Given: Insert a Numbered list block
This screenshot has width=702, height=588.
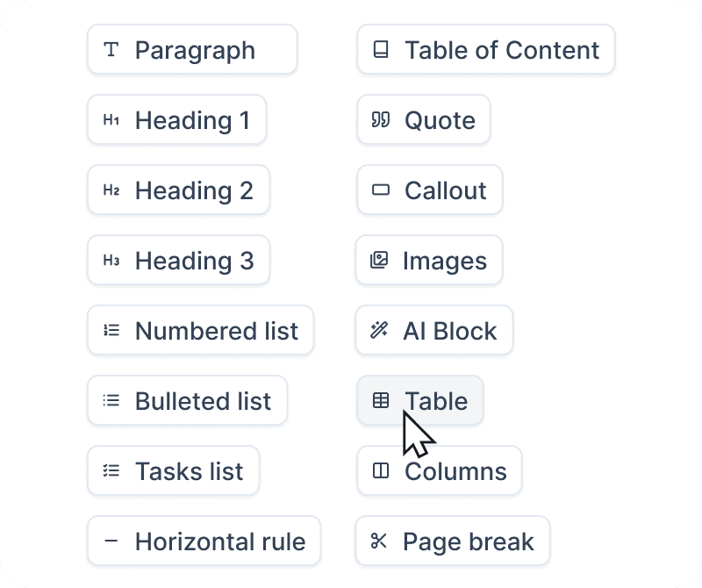Looking at the screenshot, I should 201,331.
